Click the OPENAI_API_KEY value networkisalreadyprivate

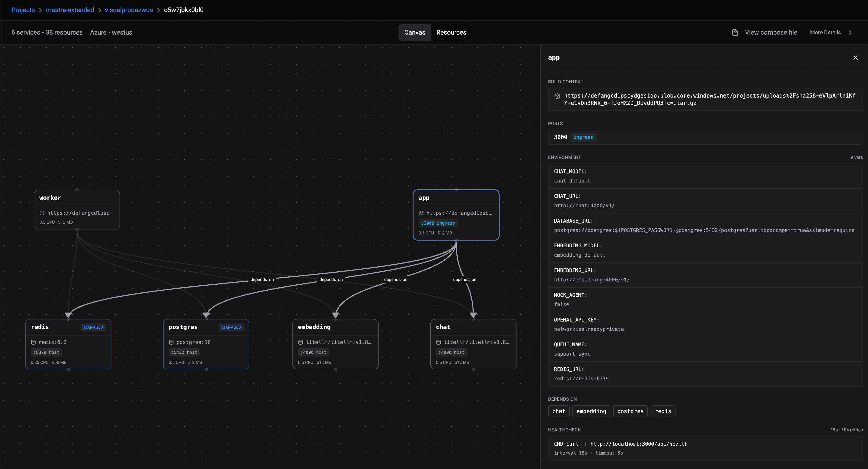click(589, 329)
